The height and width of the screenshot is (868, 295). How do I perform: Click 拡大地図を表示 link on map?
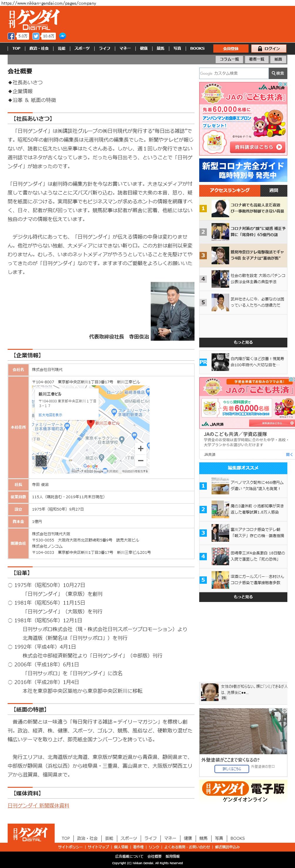click(51, 415)
